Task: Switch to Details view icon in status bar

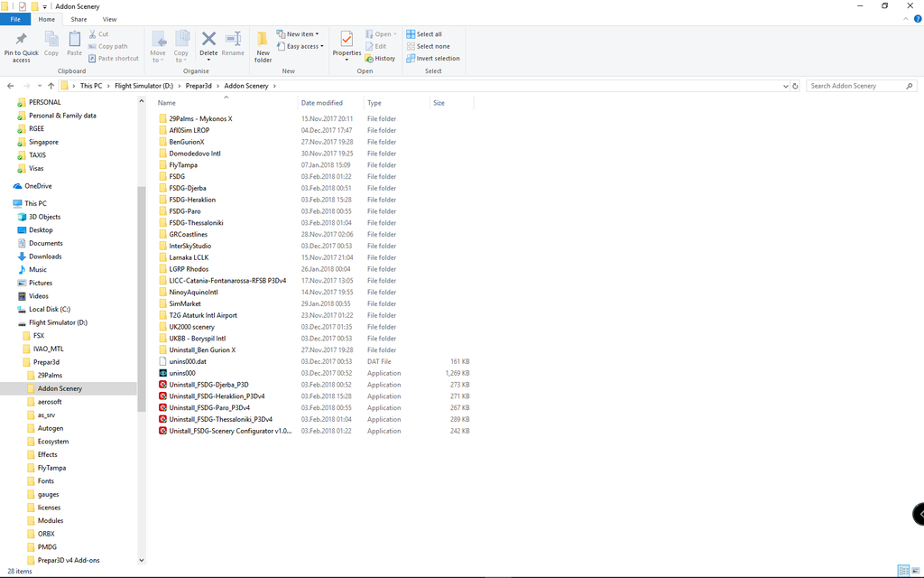Action: (x=903, y=571)
